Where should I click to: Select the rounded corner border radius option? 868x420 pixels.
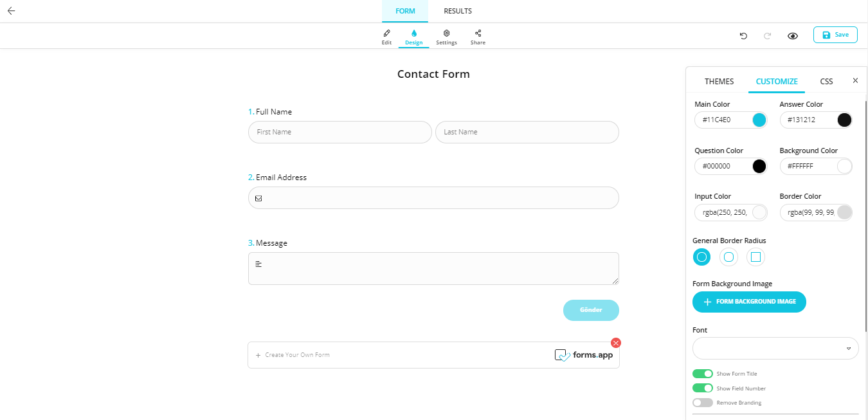click(728, 257)
